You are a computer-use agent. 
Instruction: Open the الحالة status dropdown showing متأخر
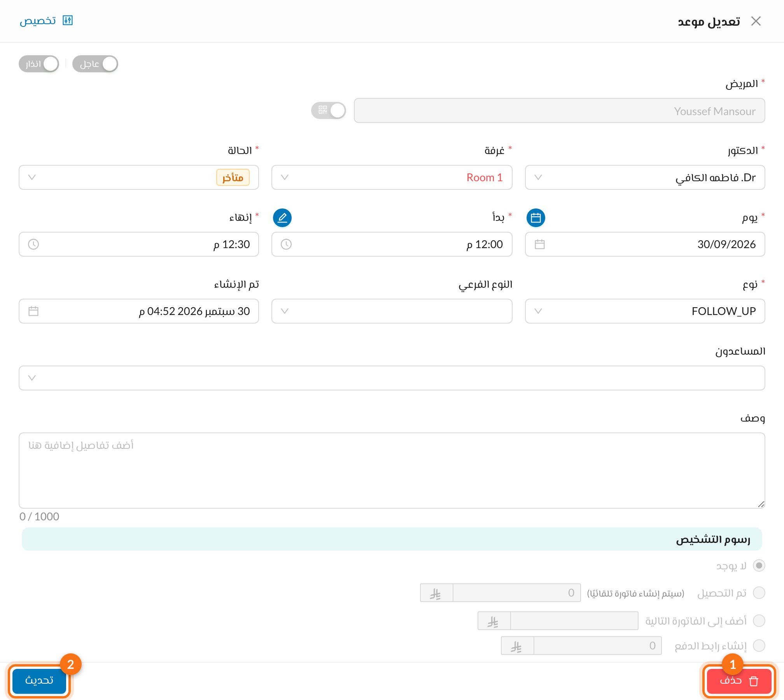(x=139, y=177)
